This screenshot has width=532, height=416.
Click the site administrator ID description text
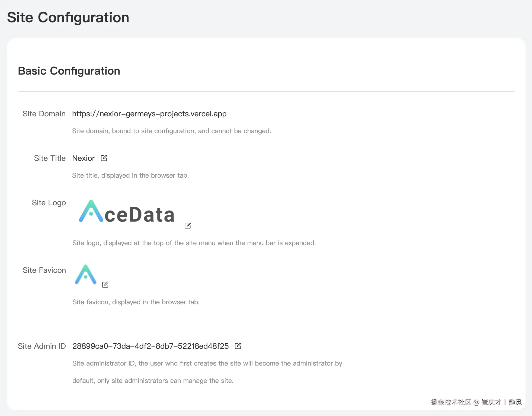coord(207,364)
